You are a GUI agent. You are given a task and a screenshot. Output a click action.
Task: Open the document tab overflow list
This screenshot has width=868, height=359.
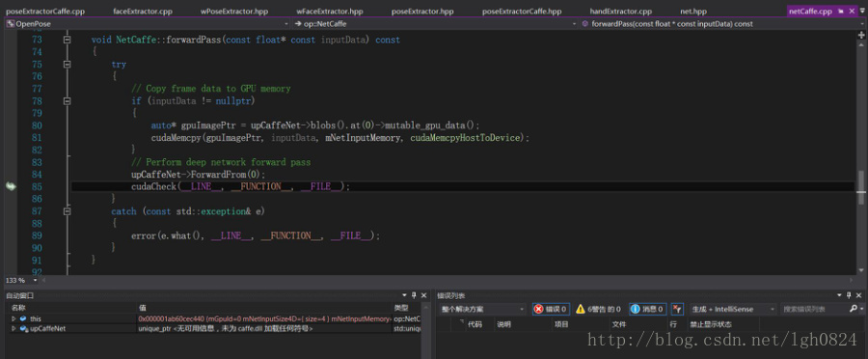point(862,11)
